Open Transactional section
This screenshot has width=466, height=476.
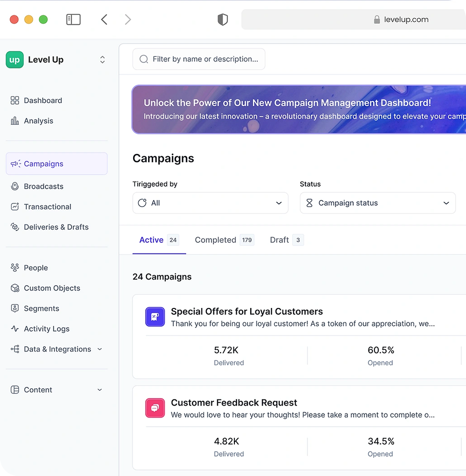coord(47,207)
